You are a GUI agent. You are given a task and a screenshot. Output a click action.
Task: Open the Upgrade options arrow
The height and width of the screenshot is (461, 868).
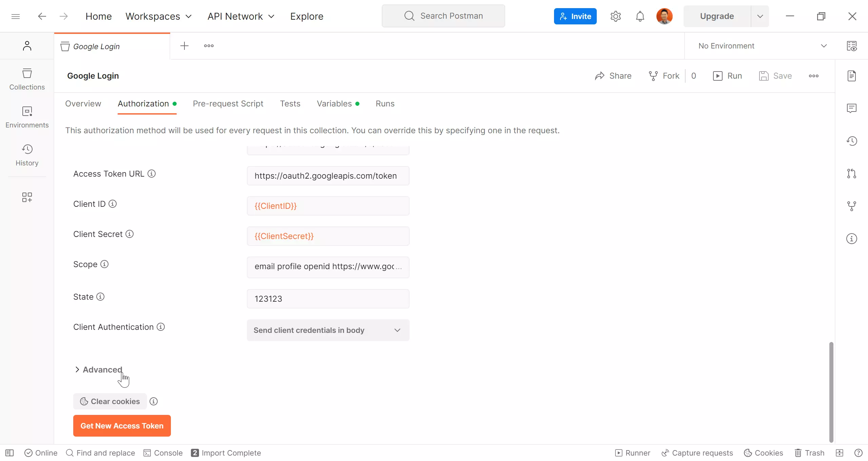pos(760,16)
